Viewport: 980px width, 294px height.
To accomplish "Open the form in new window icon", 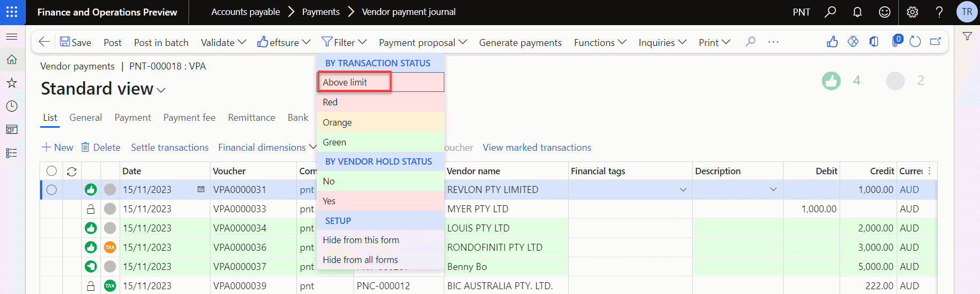I will 935,42.
